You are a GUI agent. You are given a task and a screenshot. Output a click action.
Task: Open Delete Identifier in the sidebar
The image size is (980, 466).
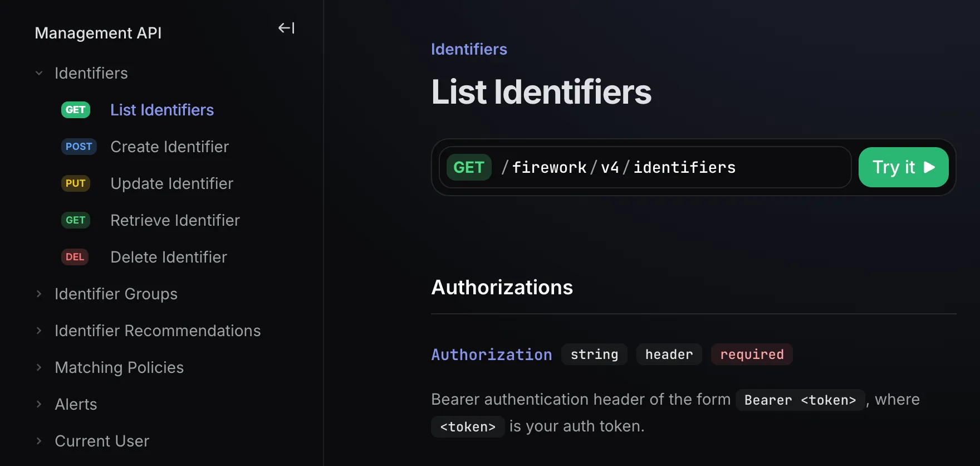pos(169,257)
